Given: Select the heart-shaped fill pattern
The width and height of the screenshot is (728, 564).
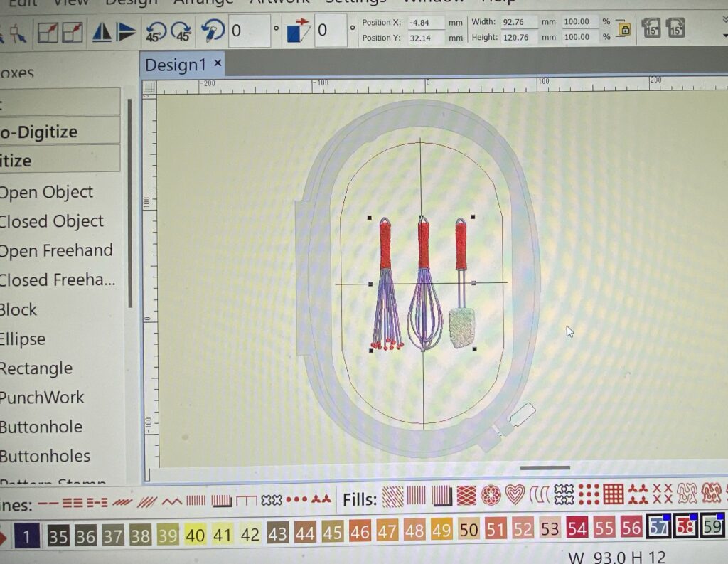Looking at the screenshot, I should pyautogui.click(x=515, y=494).
